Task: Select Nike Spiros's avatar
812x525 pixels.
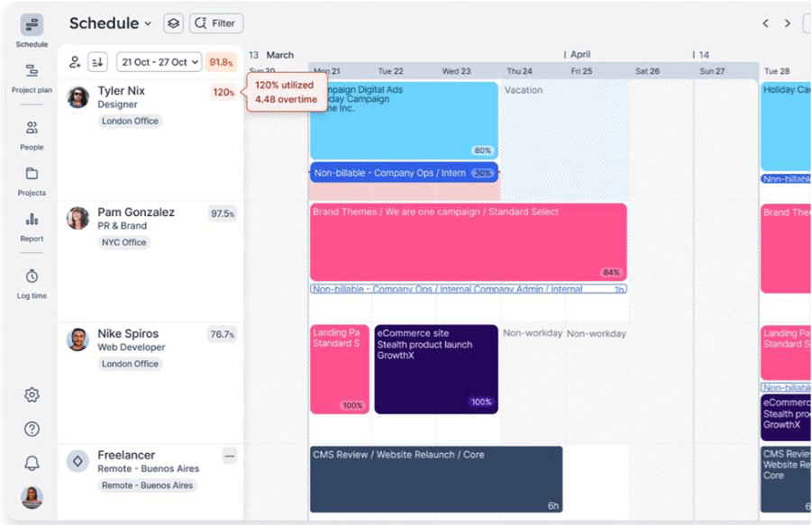Action: 78,339
